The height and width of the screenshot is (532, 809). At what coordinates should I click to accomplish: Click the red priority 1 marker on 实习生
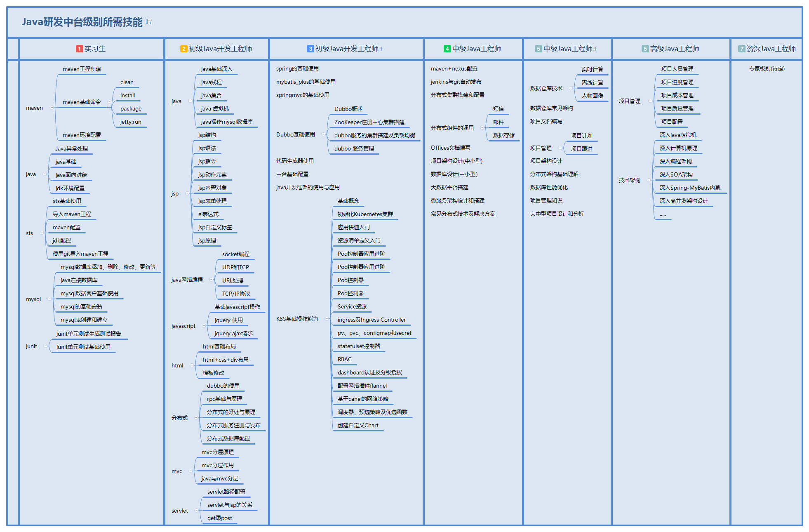click(79, 49)
